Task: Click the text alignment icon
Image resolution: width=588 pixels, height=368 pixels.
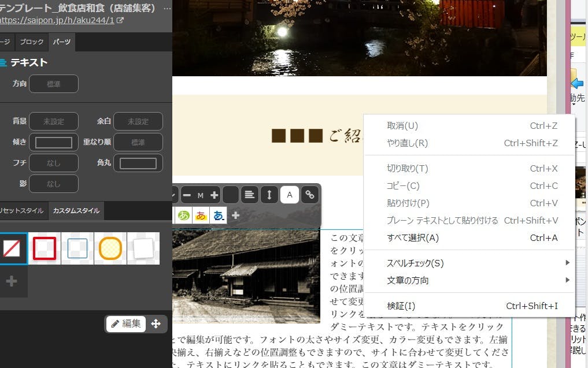Action: (x=249, y=195)
